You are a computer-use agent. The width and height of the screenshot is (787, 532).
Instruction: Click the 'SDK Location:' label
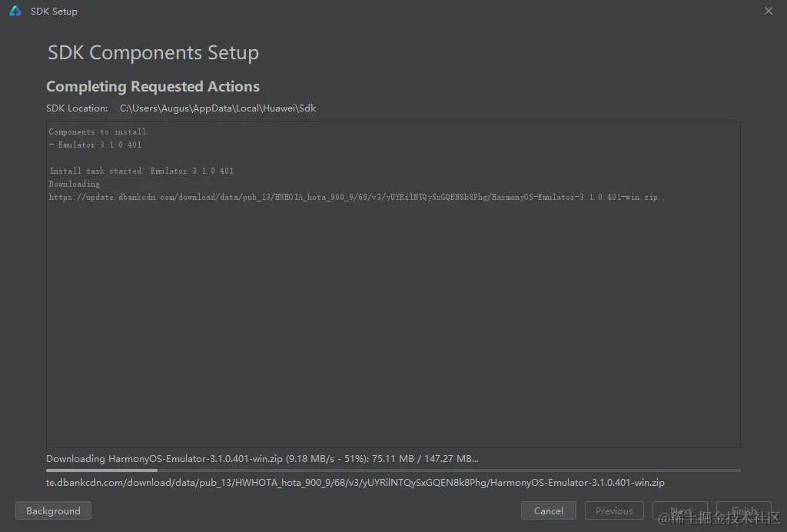[77, 108]
